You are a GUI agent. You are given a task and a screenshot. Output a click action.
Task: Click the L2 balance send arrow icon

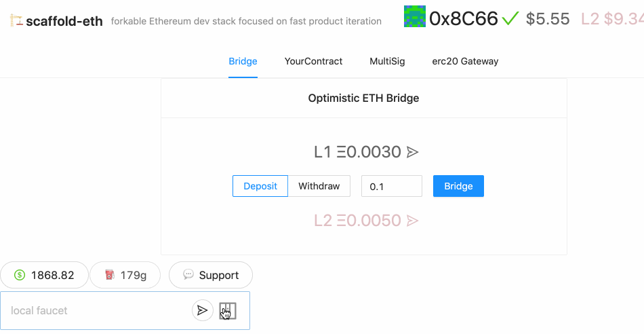tap(412, 221)
